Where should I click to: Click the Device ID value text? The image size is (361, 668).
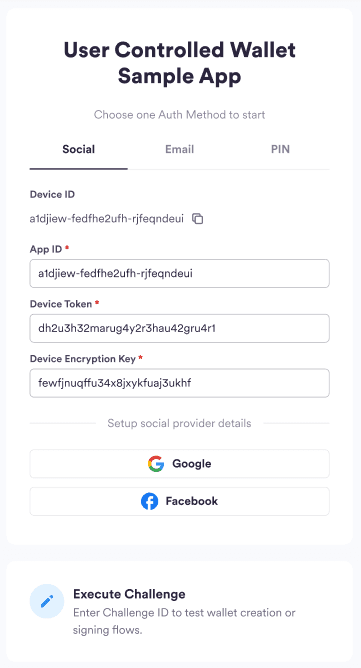tap(107, 219)
